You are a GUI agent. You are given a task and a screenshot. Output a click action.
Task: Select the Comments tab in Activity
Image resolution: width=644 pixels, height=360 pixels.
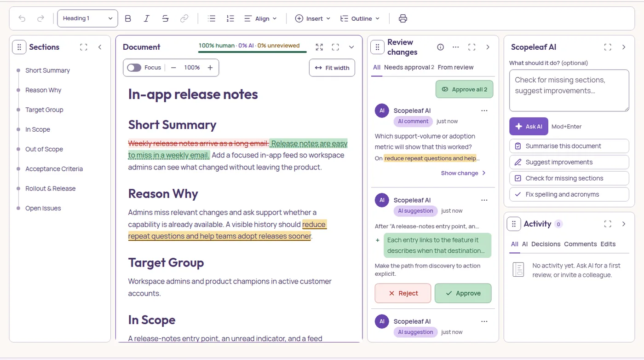click(x=581, y=244)
